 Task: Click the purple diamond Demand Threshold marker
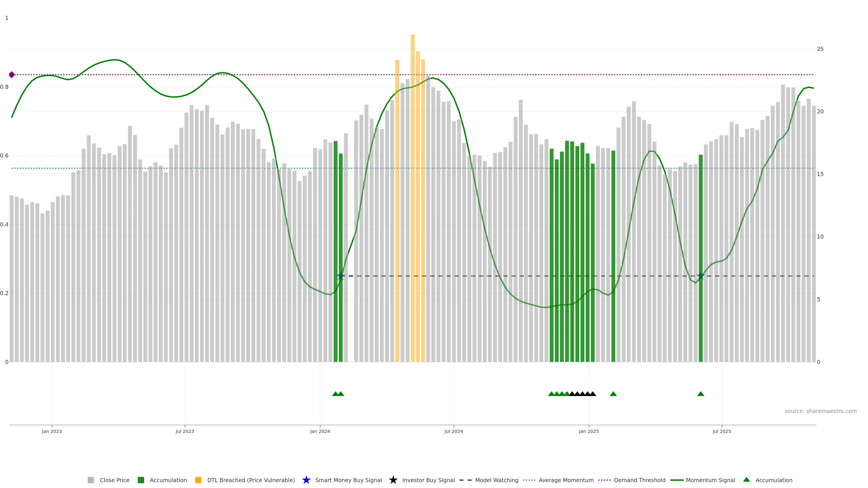[x=12, y=75]
